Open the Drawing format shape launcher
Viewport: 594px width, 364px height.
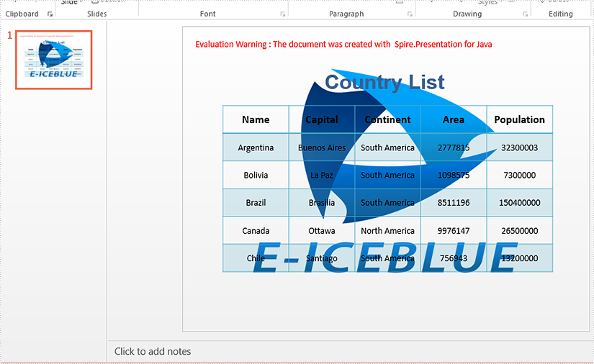tap(526, 14)
